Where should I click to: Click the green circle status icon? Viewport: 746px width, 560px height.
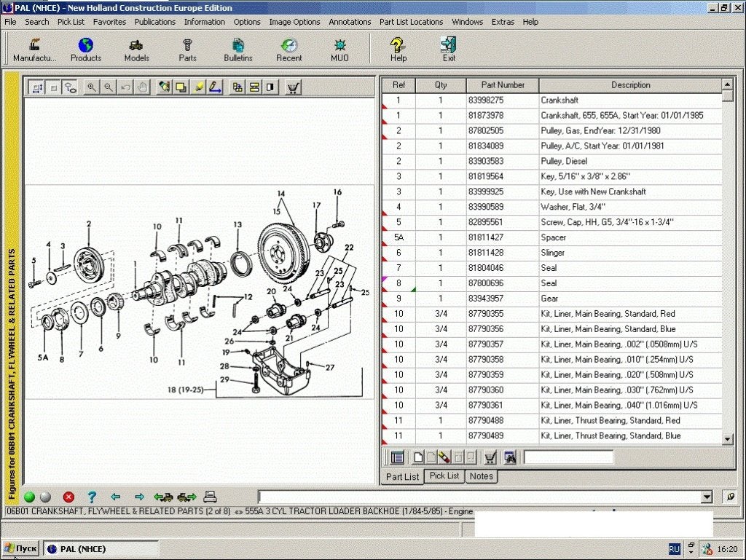coord(29,497)
